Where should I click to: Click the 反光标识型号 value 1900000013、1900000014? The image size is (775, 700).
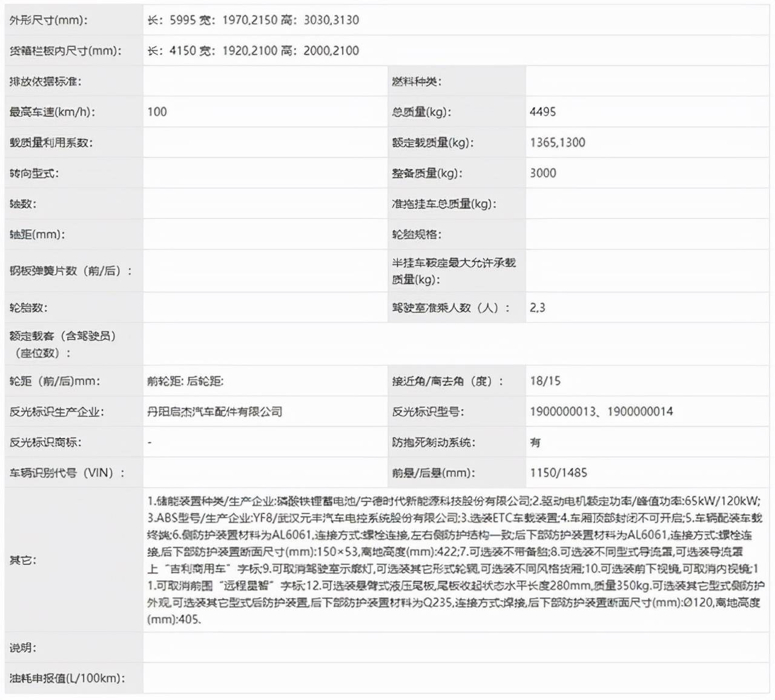601,412
